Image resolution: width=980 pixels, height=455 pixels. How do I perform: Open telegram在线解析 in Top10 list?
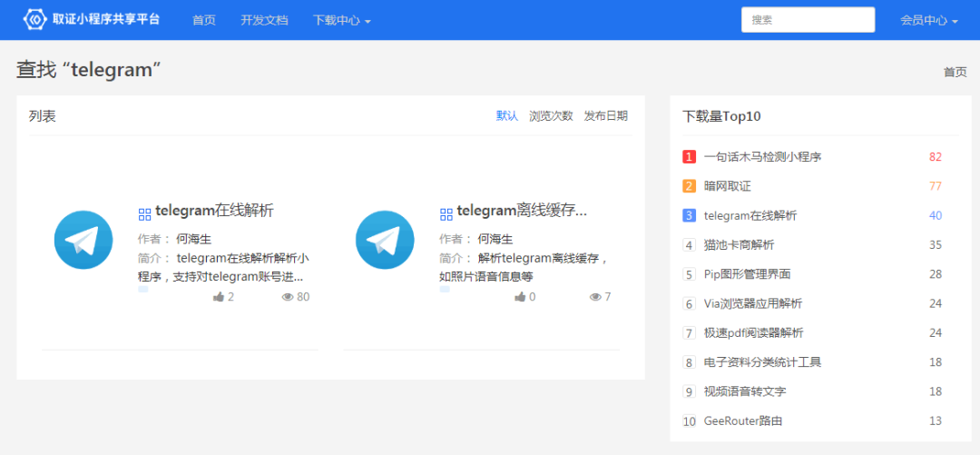point(750,215)
